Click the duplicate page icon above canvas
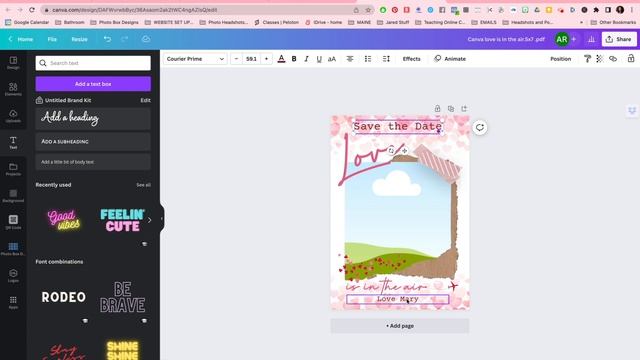Viewport: 640px width, 360px height. (x=451, y=109)
